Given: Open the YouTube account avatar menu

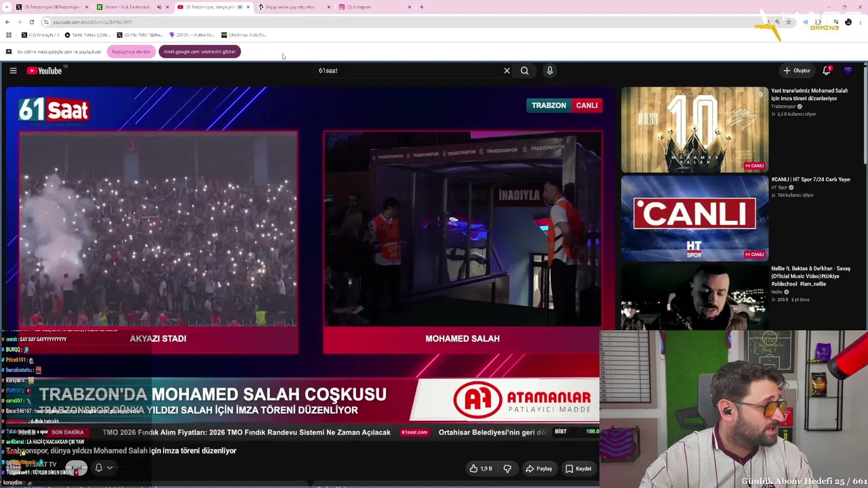Looking at the screenshot, I should pyautogui.click(x=848, y=70).
